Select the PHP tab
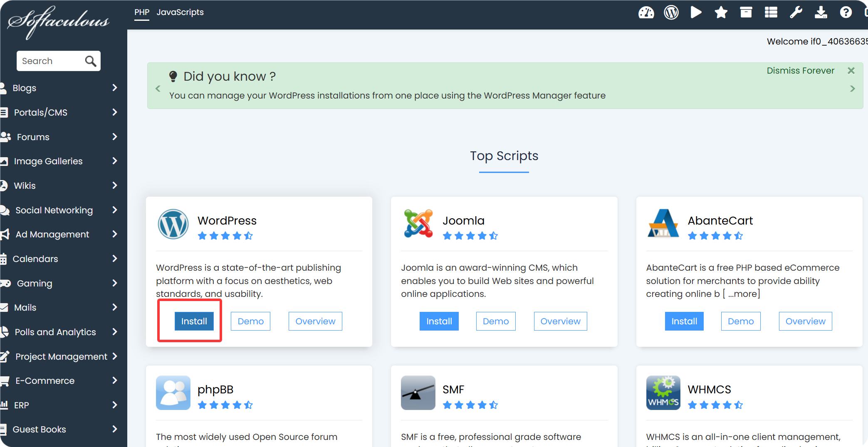 point(141,12)
